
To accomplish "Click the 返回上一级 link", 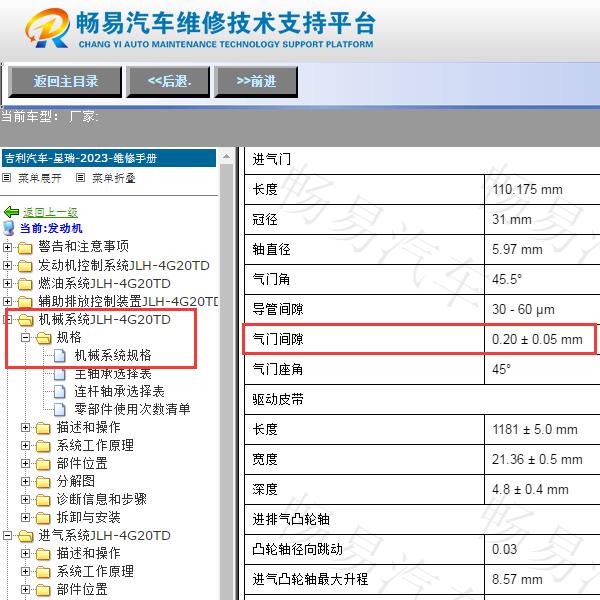I will tap(51, 212).
